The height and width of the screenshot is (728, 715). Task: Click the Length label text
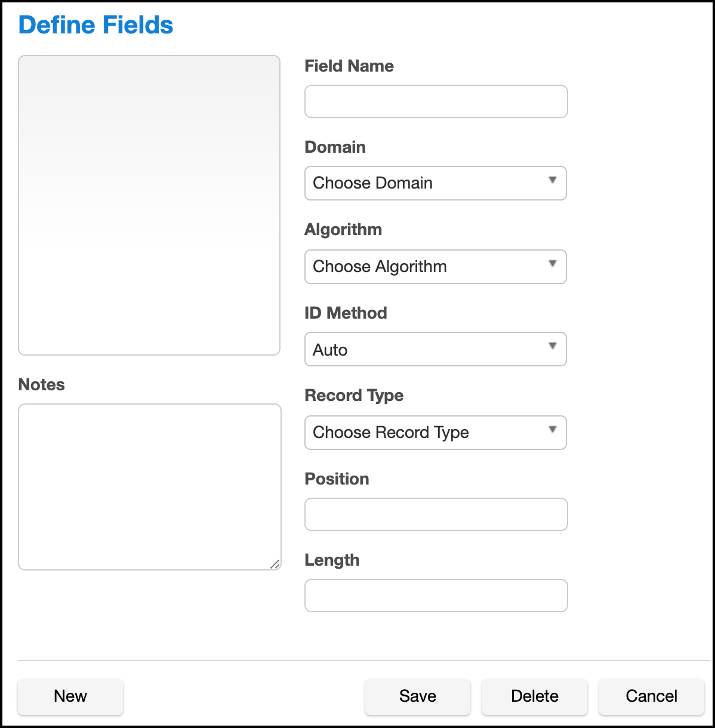coord(332,560)
